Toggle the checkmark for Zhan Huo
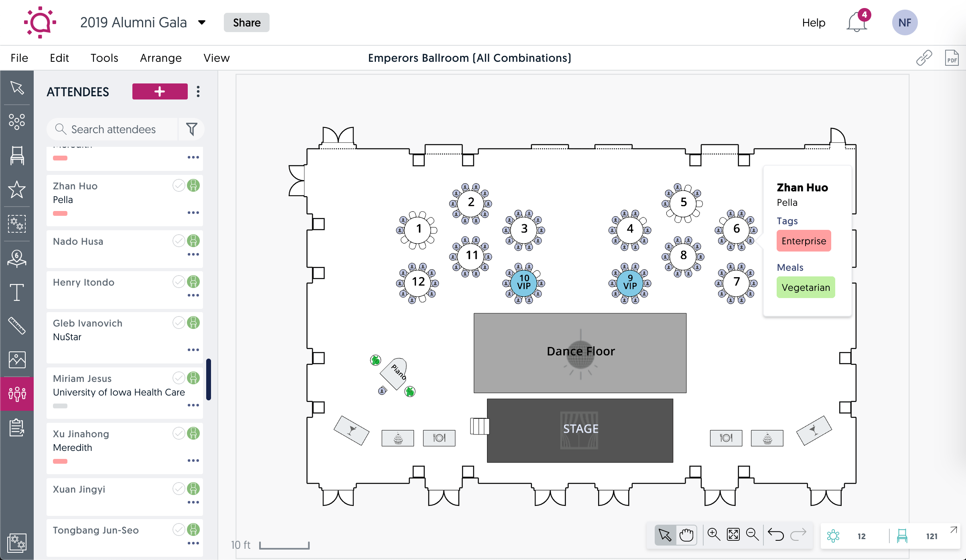This screenshot has height=560, width=966. tap(179, 185)
